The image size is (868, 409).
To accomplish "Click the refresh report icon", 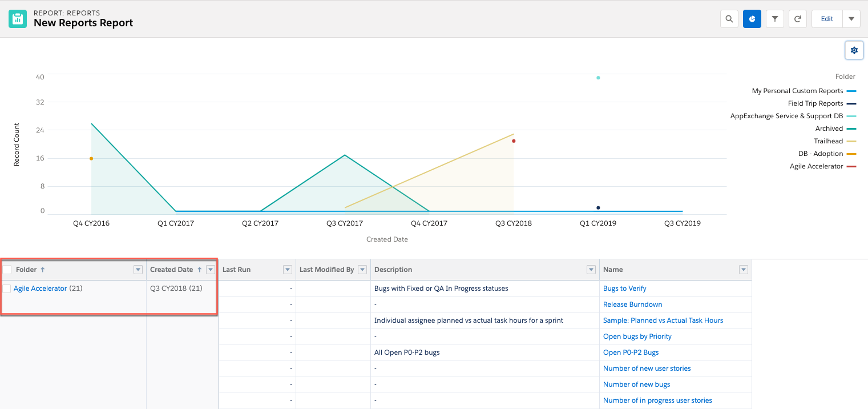I will [x=798, y=19].
